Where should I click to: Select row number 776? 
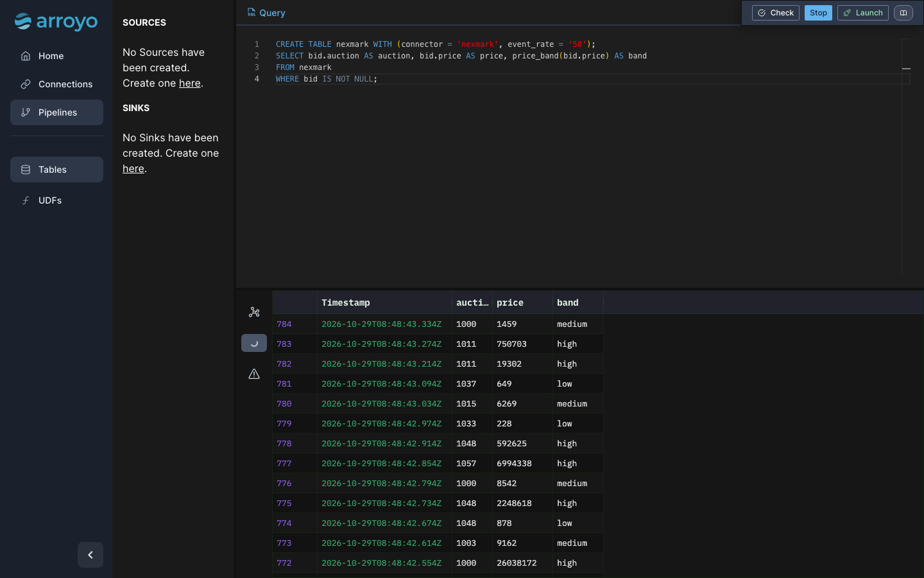pyautogui.click(x=284, y=484)
